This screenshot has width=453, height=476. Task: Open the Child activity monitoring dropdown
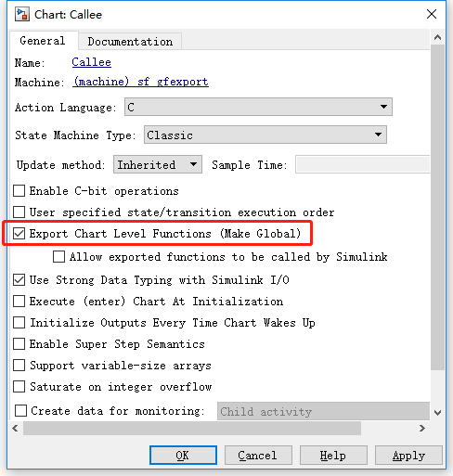(323, 411)
